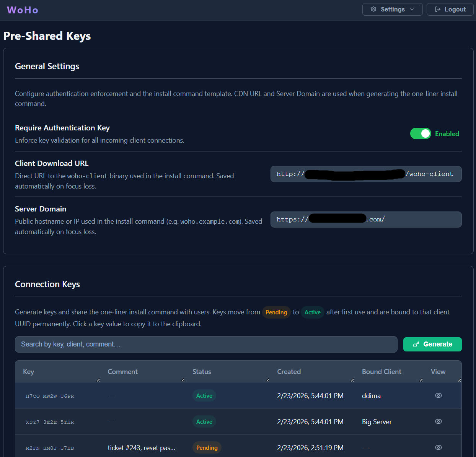Copy key H7CQ-MW2W-U6PR

click(50, 396)
